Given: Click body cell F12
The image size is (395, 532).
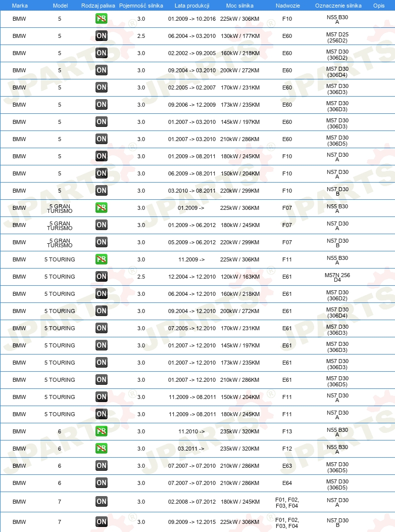Looking at the screenshot, I should 287,449.
